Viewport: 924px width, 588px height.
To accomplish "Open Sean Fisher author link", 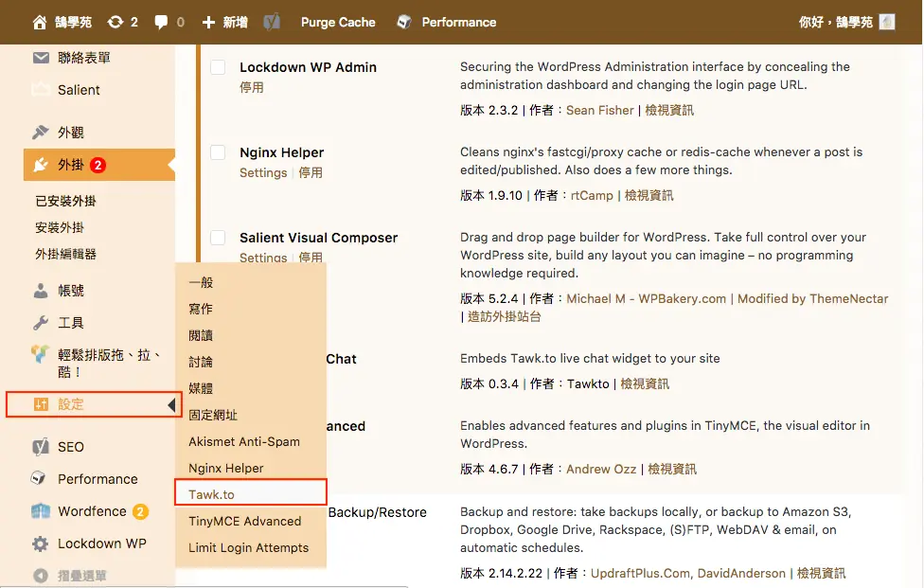I will pyautogui.click(x=600, y=110).
